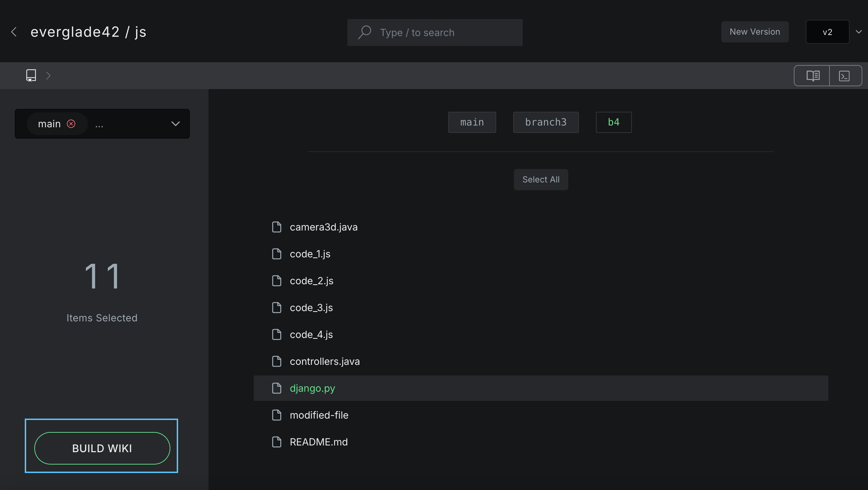Click the main tag in branch selector
868x490 pixels.
tap(49, 124)
